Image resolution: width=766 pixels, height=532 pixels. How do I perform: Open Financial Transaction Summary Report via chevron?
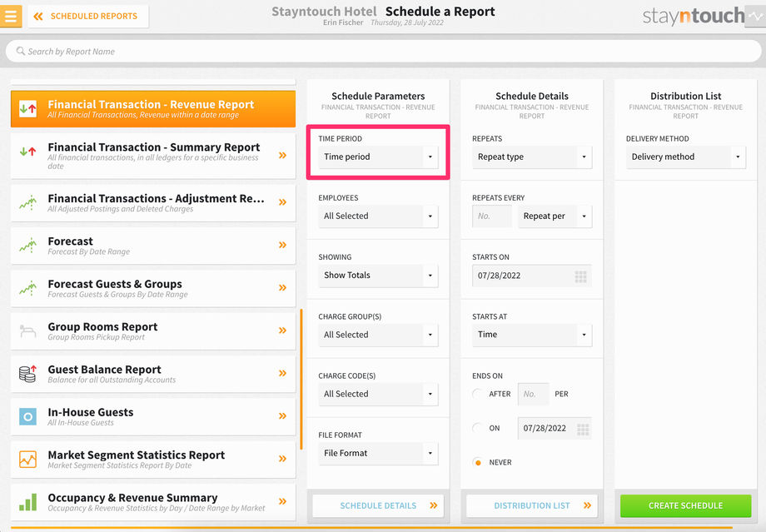pos(282,156)
